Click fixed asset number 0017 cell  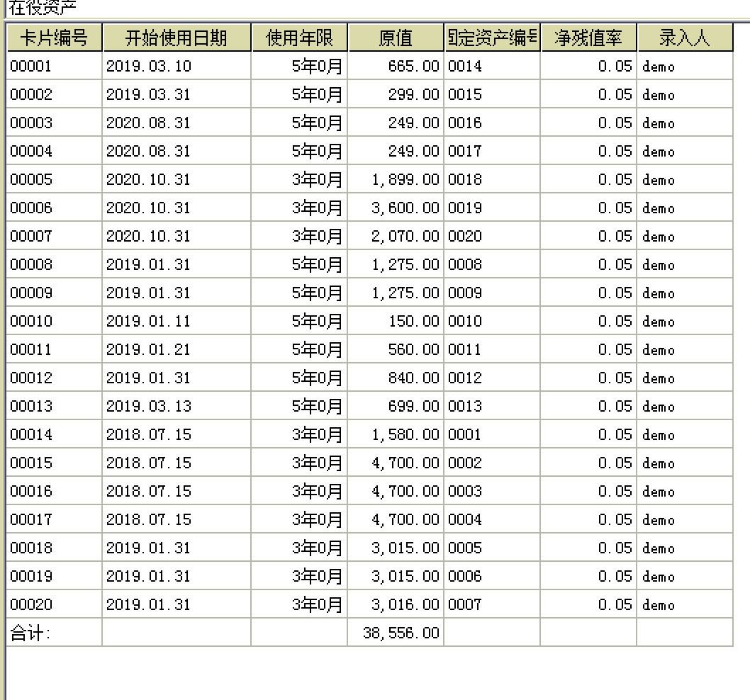(x=492, y=151)
